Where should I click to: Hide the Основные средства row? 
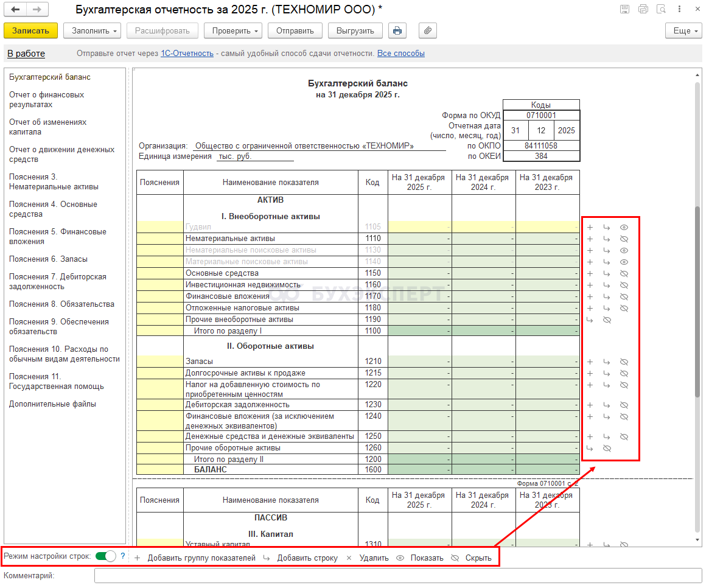click(x=624, y=273)
